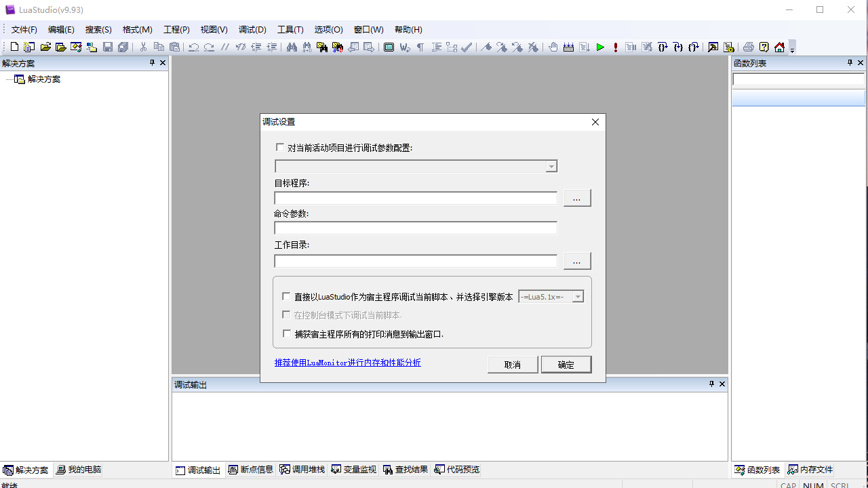Viewport: 868px width, 488px height.
Task: Open the LuaMonitor recommendation link
Action: click(347, 363)
